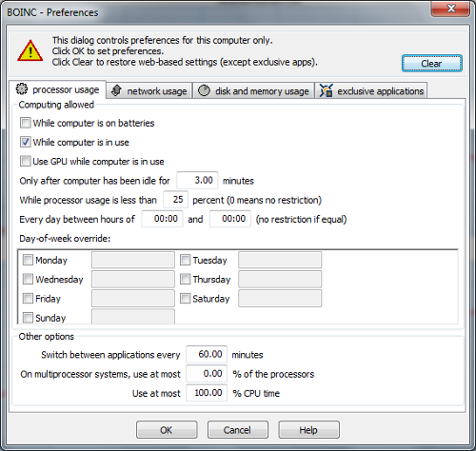Image resolution: width=476 pixels, height=451 pixels.
Task: Click the Thursday time range field
Action: click(x=280, y=279)
